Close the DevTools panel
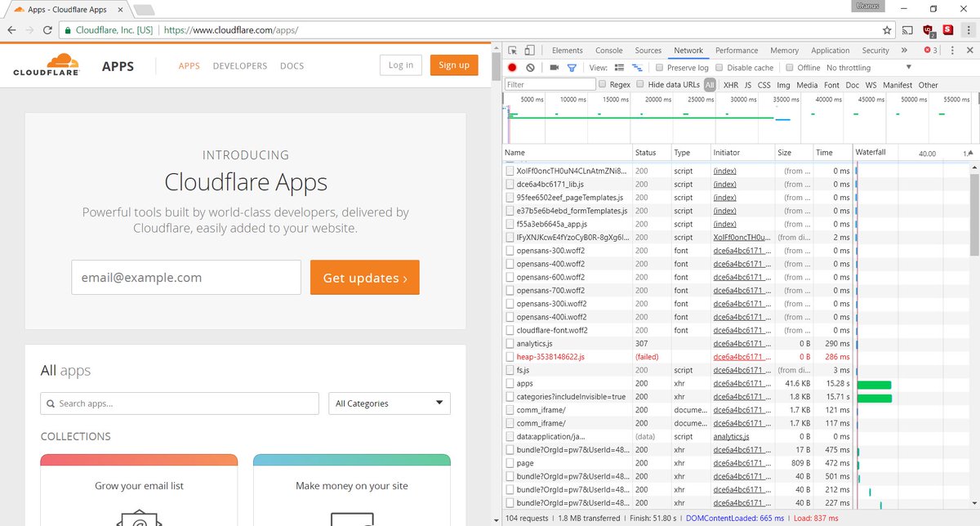This screenshot has height=526, width=980. [969, 51]
